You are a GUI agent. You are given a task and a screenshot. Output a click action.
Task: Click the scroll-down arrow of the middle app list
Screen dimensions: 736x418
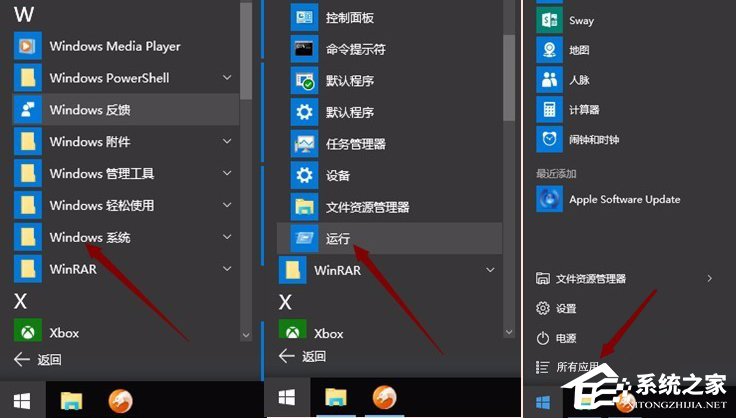click(509, 332)
